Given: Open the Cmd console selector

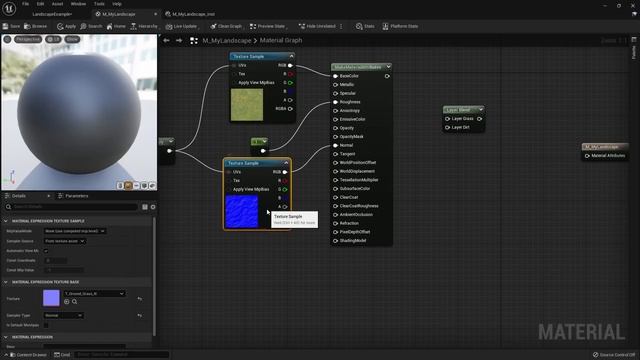Looking at the screenshot, I should (62, 355).
